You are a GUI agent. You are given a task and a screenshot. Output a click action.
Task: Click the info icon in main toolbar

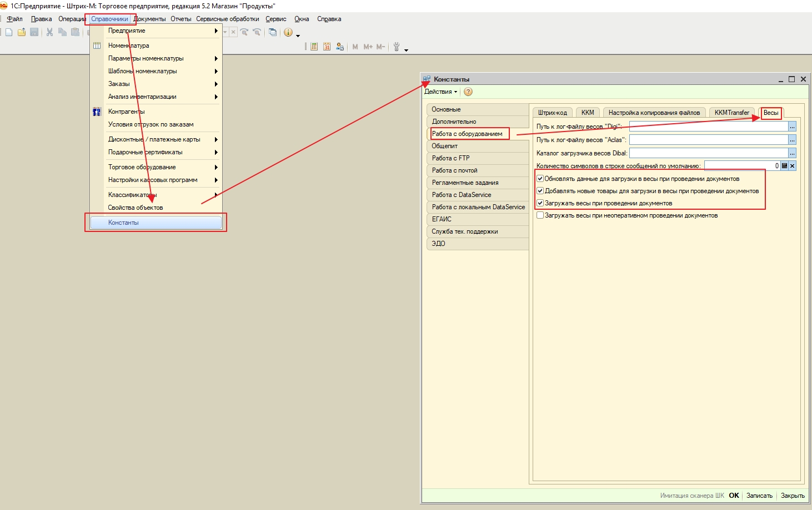(x=288, y=32)
